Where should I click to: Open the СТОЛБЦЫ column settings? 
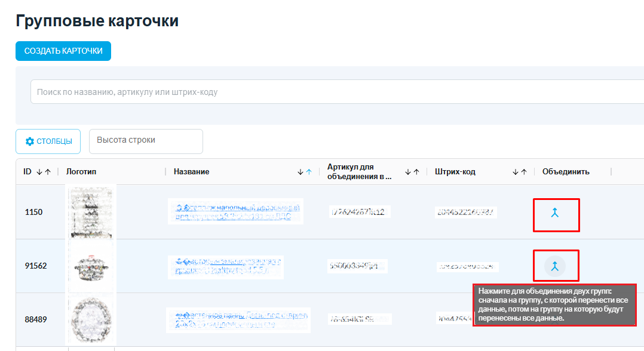pos(48,141)
